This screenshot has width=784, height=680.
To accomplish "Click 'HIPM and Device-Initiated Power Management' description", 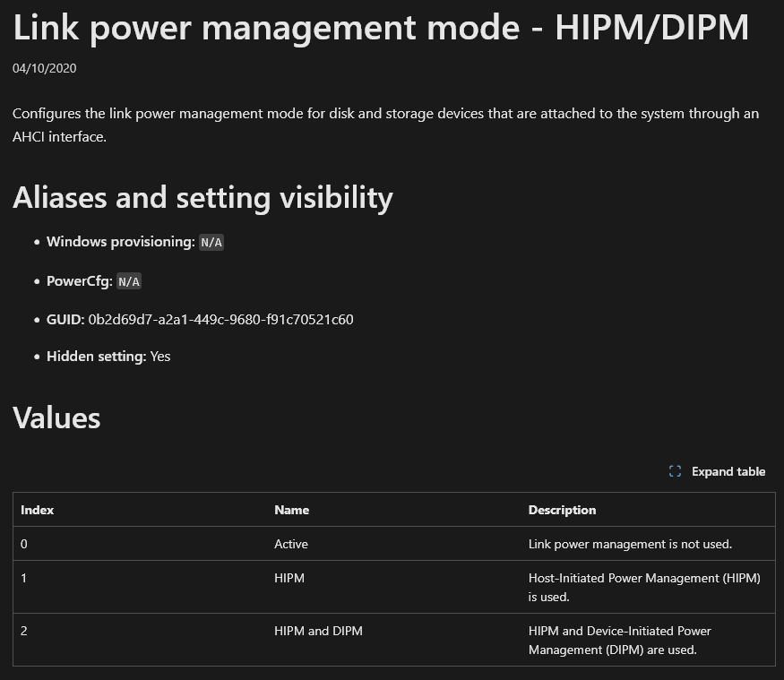I will 619,641.
